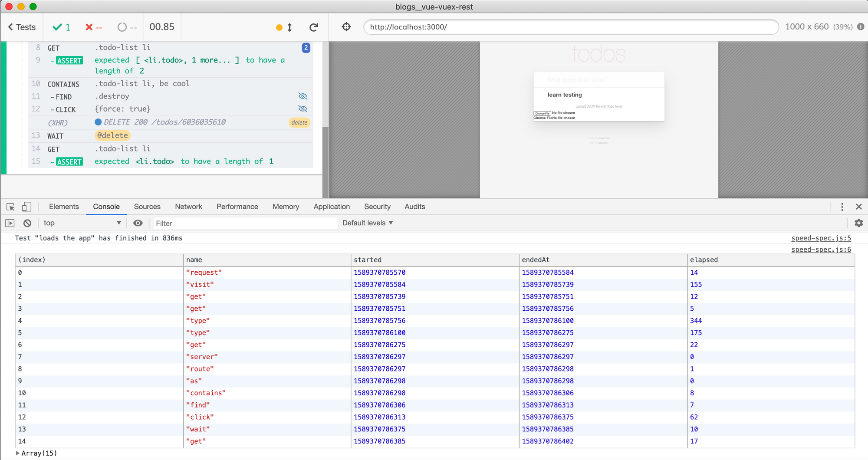The image size is (868, 460).
Task: Open the selector playground crosshair icon
Action: click(x=346, y=27)
